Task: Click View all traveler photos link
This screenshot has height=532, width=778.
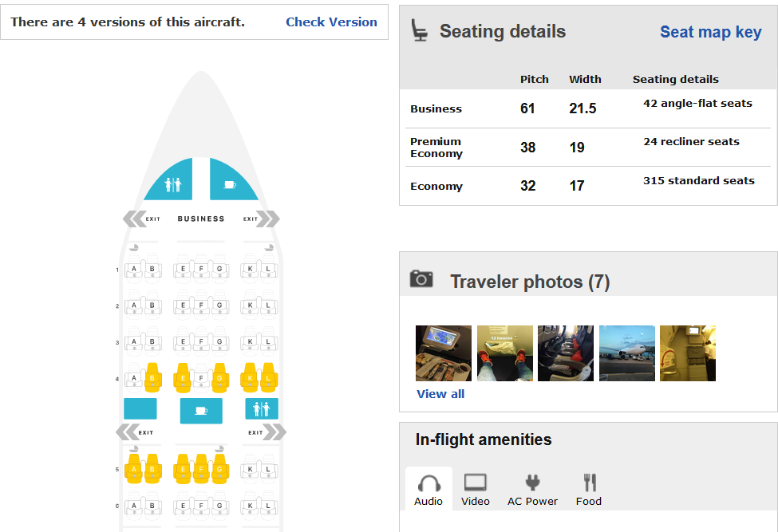Action: tap(440, 394)
